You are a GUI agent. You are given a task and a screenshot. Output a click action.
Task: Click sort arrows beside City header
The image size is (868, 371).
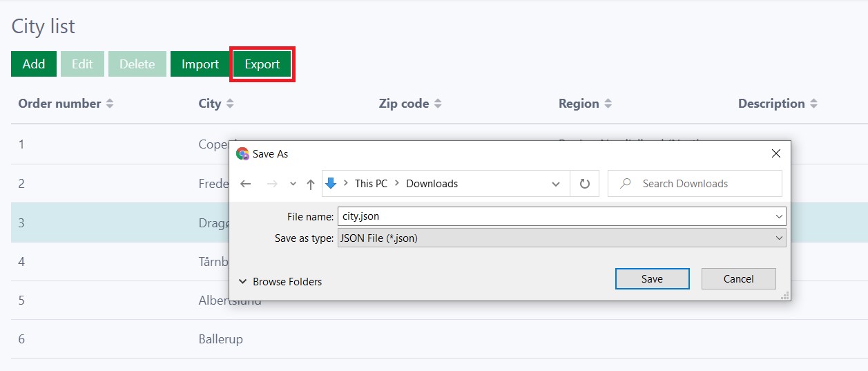coord(230,104)
